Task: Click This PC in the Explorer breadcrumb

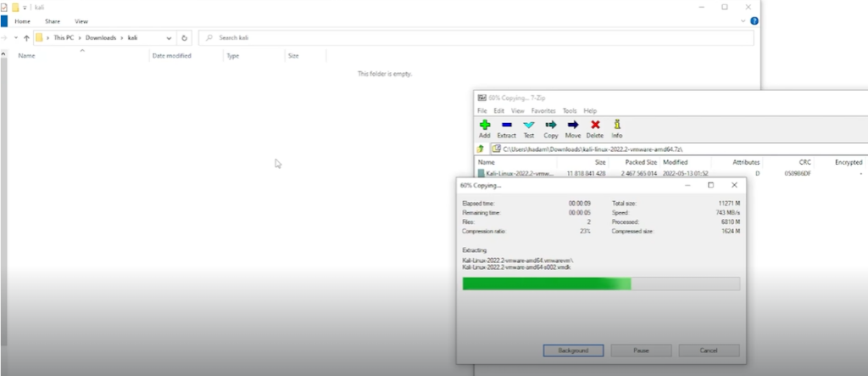Action: point(64,37)
